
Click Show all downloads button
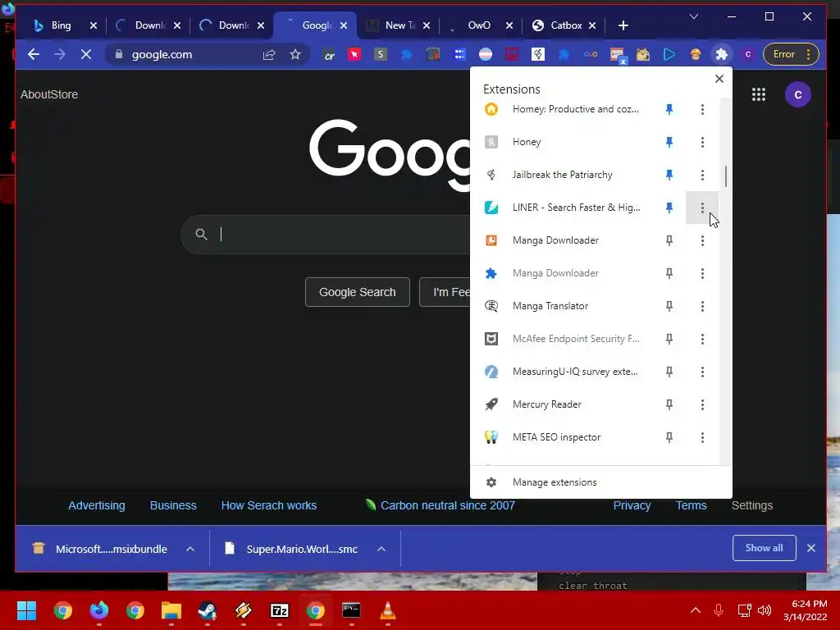point(764,548)
